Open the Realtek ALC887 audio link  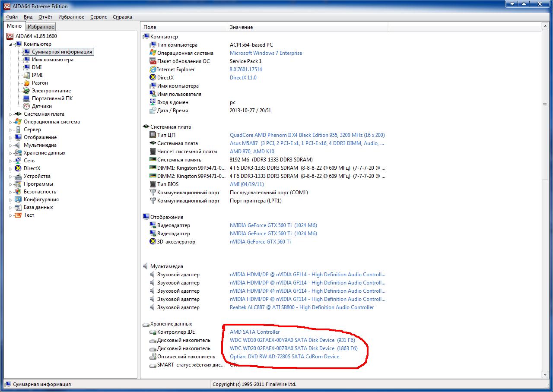pos(302,307)
